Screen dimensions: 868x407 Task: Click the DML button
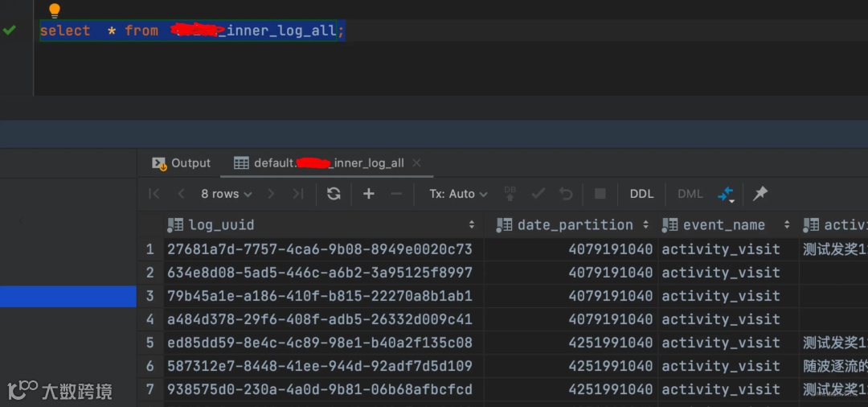coord(690,194)
